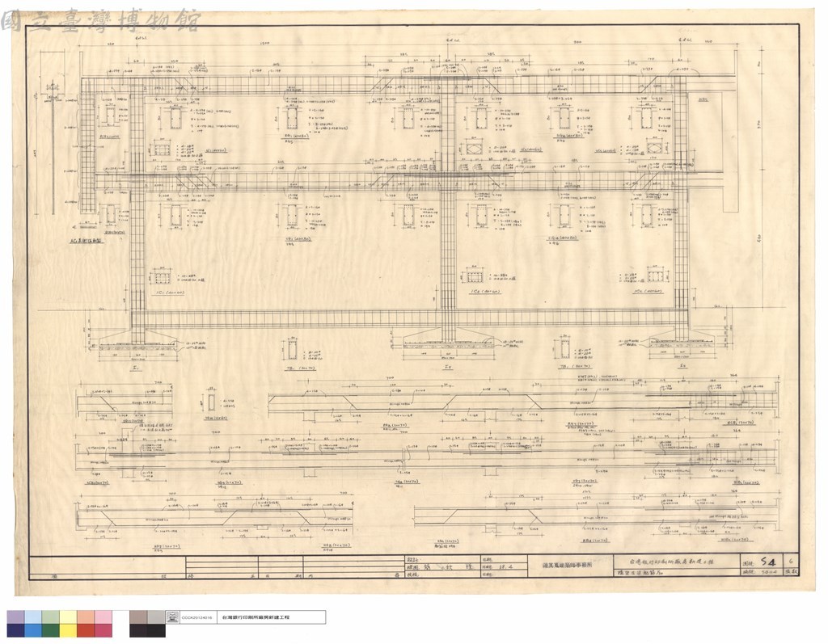Select the light pink color patch
The width and height of the screenshot is (828, 644).
[x=103, y=617]
